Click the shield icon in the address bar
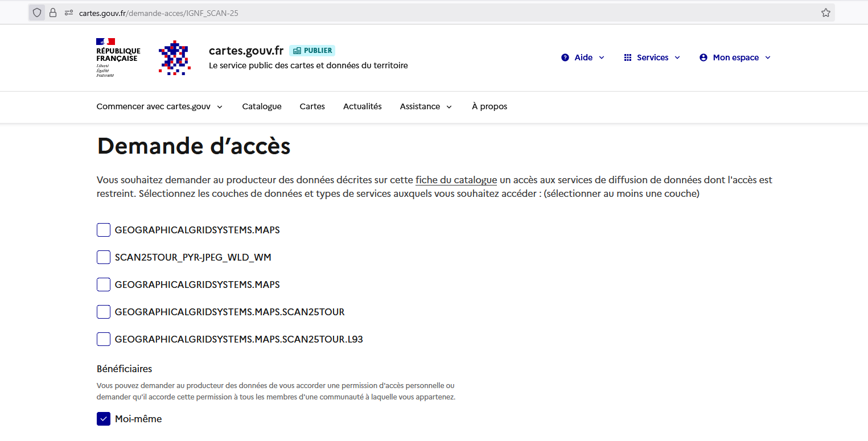The width and height of the screenshot is (868, 441). pos(36,12)
